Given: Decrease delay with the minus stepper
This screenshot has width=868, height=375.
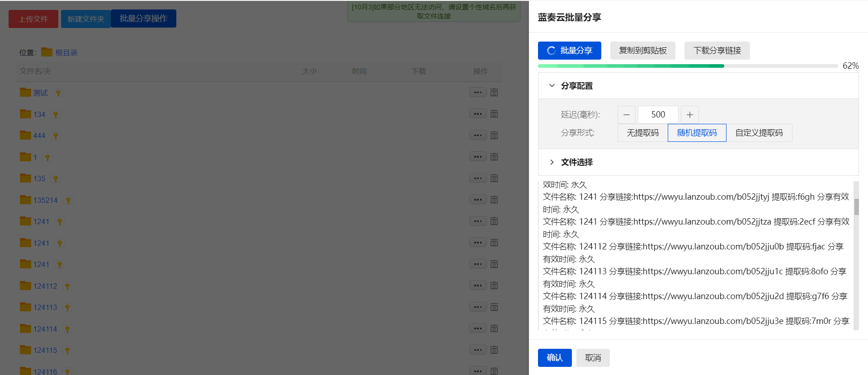Looking at the screenshot, I should (x=627, y=115).
